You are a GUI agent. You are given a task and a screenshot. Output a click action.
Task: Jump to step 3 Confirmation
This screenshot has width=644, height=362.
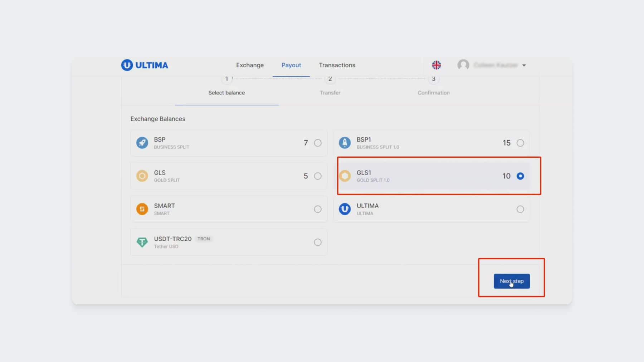433,79
